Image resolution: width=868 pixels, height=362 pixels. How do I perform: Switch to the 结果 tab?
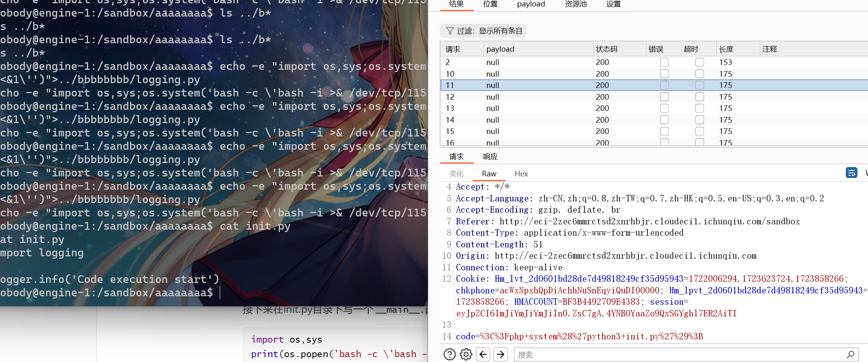click(x=456, y=4)
